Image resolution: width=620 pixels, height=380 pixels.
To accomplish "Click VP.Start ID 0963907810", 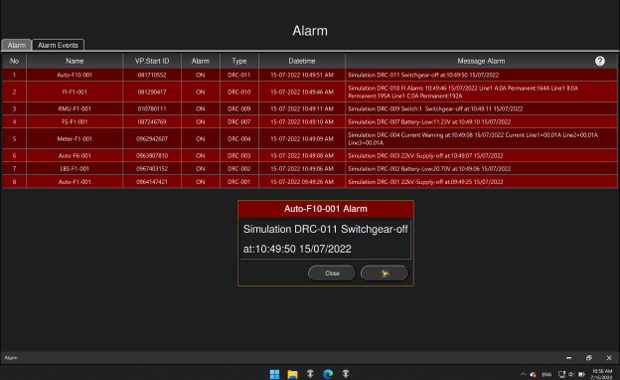I will click(x=152, y=155).
